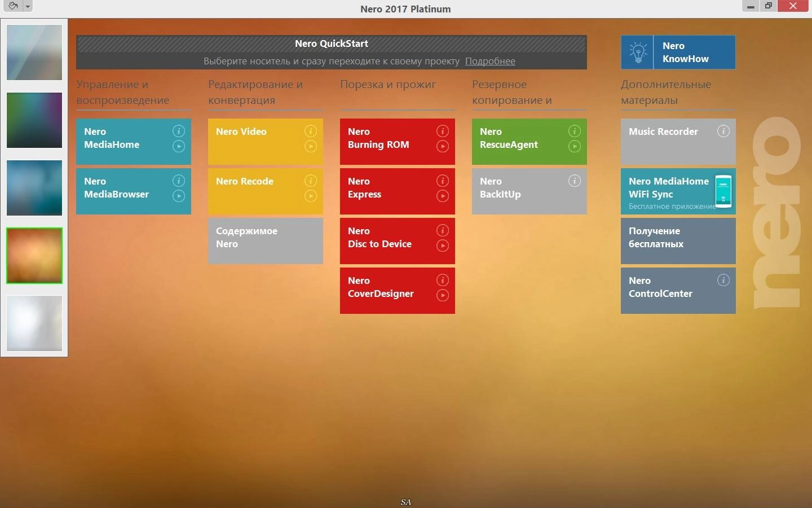This screenshot has width=812, height=508.
Task: Expand the title bar quick access dropdown arrow
Action: pyautogui.click(x=28, y=7)
